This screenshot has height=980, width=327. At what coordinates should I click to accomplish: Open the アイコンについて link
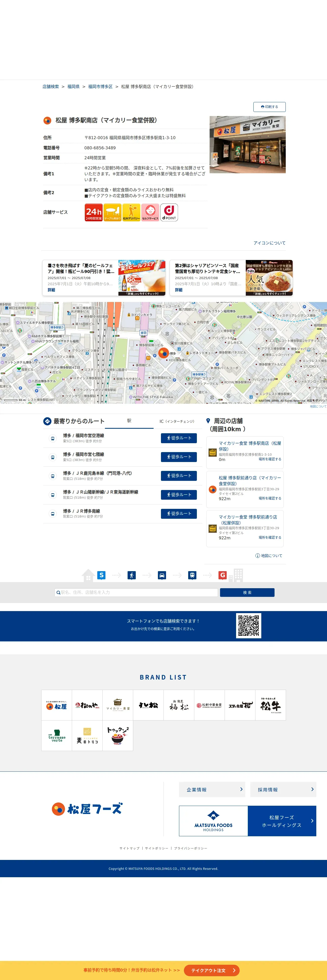pos(269,243)
